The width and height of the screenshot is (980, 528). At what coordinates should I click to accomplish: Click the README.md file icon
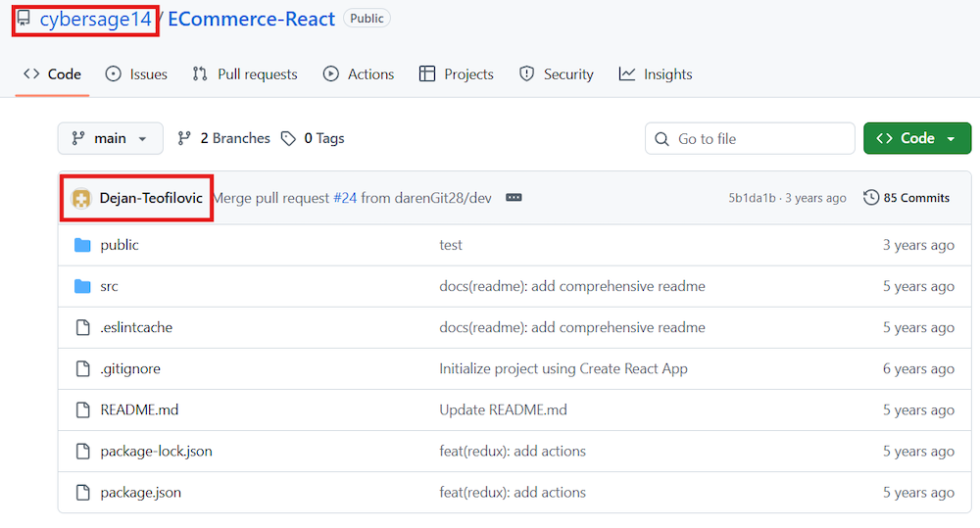coord(82,409)
